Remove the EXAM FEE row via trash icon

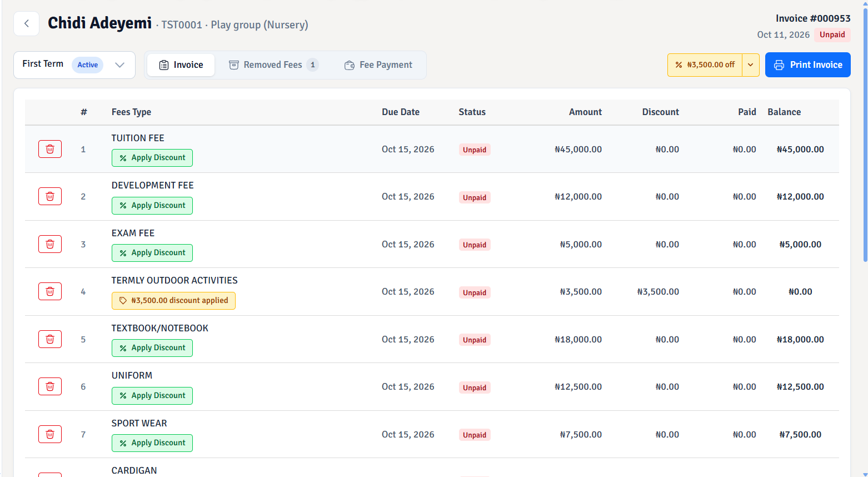coord(50,244)
